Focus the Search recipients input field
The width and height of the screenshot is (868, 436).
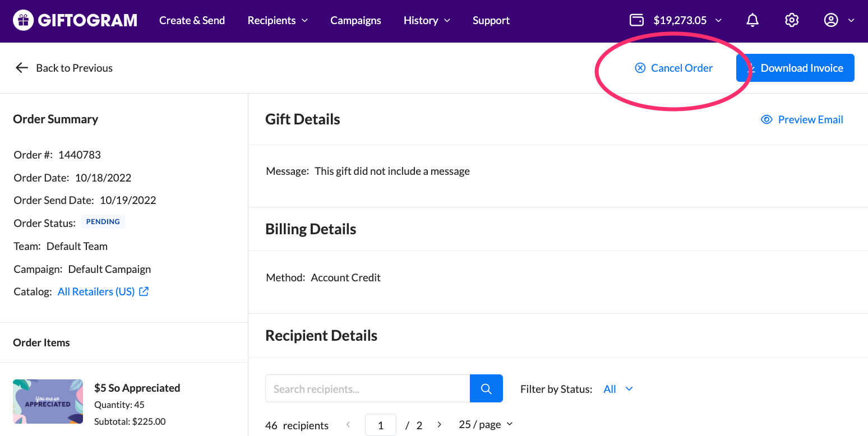[x=367, y=388]
